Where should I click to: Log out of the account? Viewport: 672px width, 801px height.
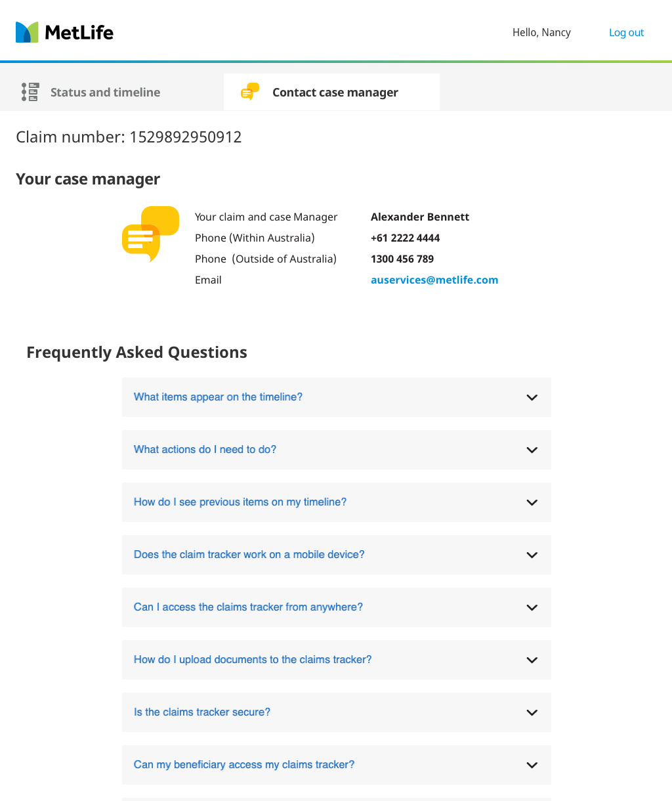click(626, 33)
